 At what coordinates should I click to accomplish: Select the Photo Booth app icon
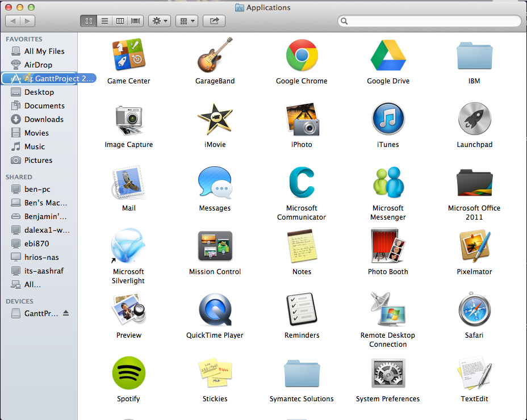point(388,246)
